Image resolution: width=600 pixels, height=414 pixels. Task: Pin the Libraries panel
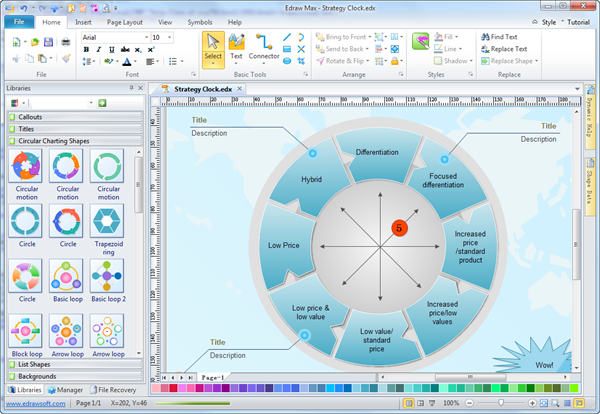131,88
